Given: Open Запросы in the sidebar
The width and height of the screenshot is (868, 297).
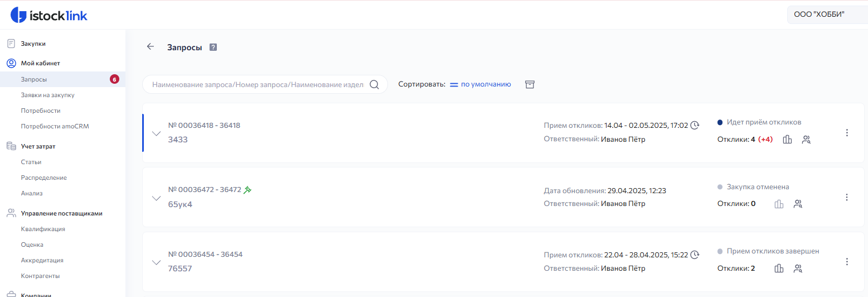Looking at the screenshot, I should 62,79.
